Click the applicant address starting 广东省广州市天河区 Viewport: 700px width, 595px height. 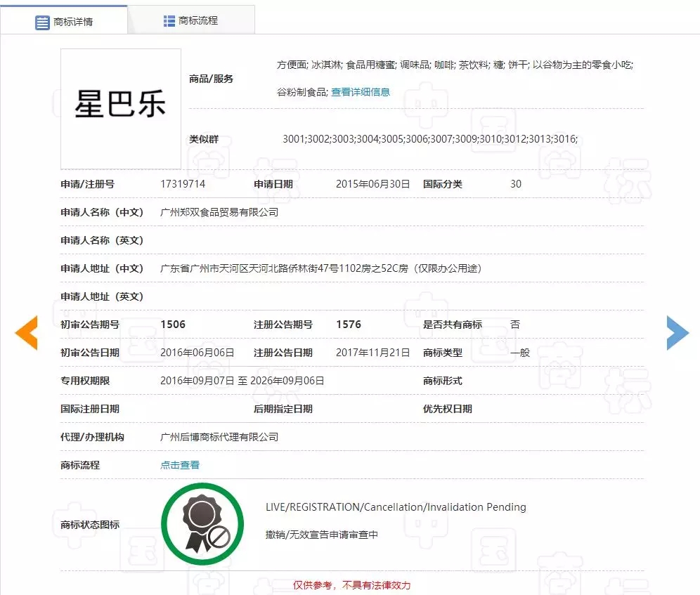click(x=320, y=268)
